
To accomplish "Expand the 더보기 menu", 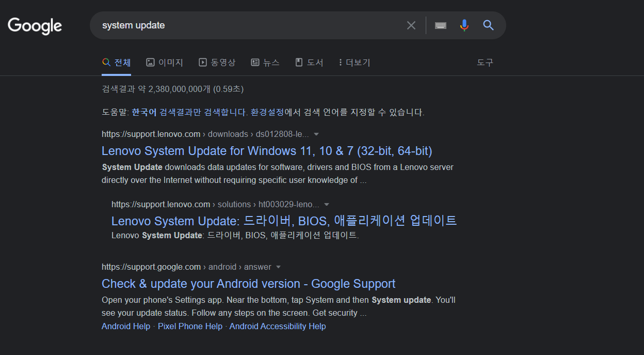I will [x=355, y=63].
